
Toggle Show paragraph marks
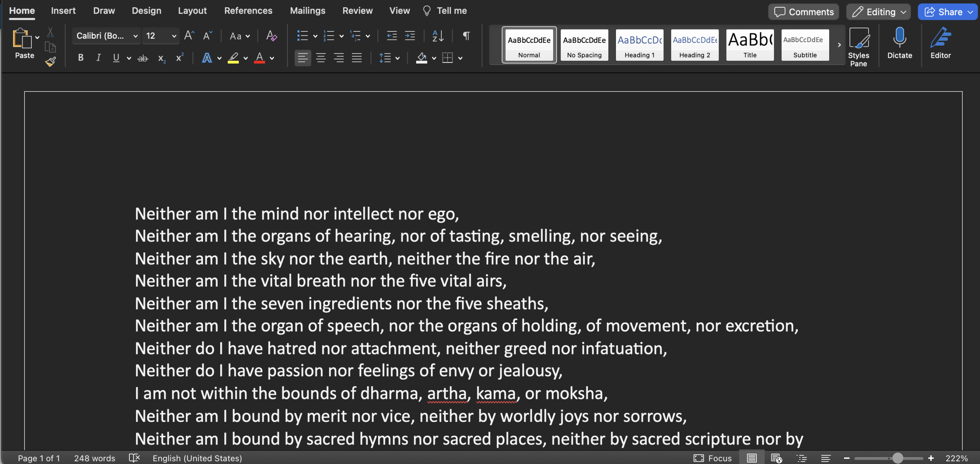coord(466,36)
